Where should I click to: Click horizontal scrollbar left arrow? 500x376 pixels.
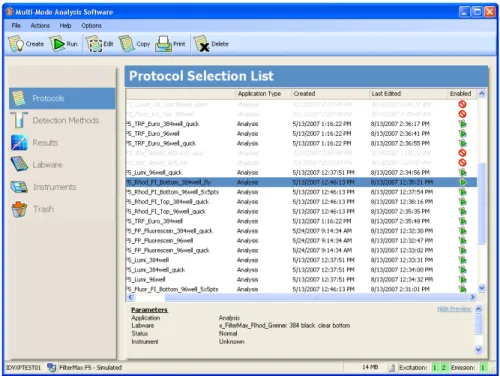click(x=130, y=297)
